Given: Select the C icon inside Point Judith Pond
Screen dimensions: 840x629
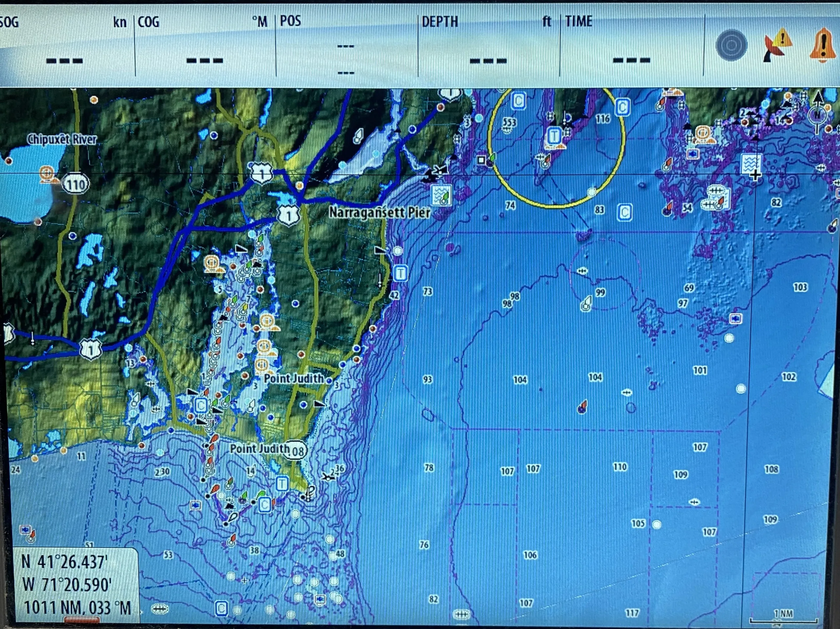Looking at the screenshot, I should click(x=201, y=405).
